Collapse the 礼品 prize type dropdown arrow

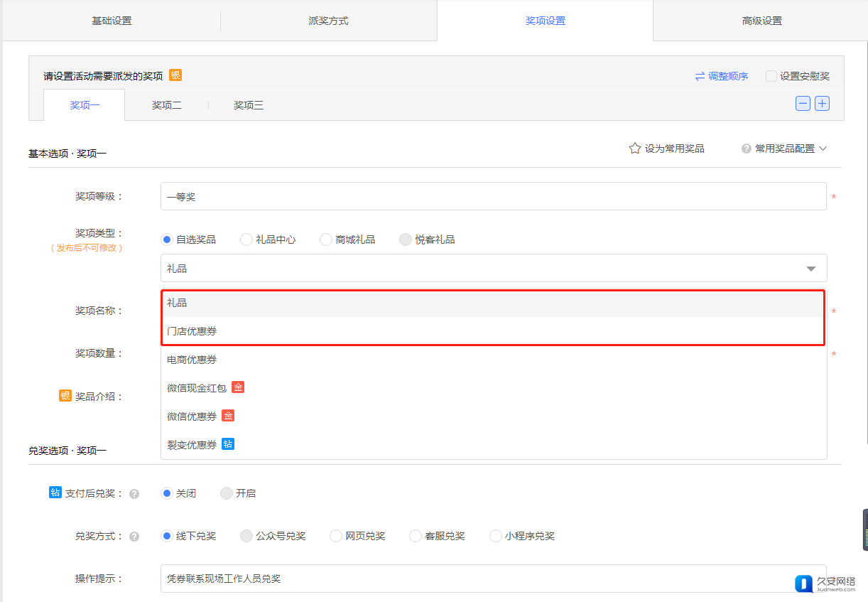(810, 269)
